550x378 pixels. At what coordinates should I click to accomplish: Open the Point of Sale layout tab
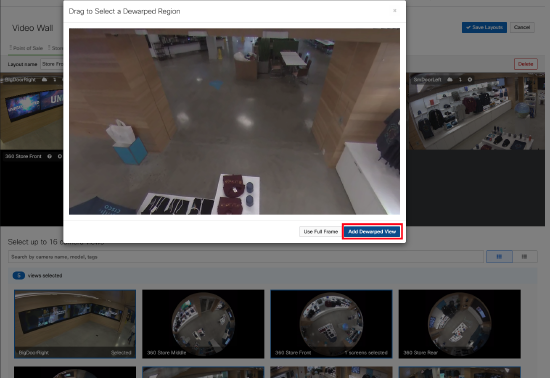pyautogui.click(x=26, y=48)
